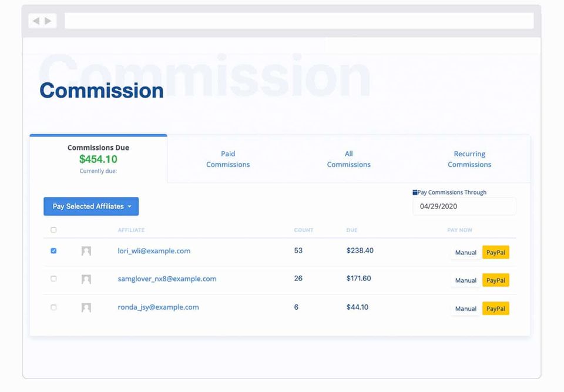Click the 04/29/2020 date field
The width and height of the screenshot is (564, 392).
coord(464,206)
